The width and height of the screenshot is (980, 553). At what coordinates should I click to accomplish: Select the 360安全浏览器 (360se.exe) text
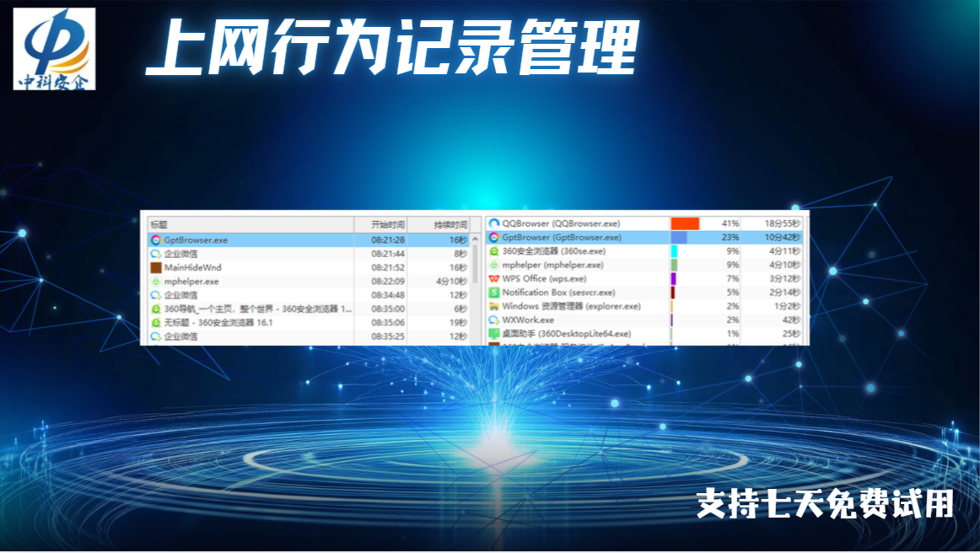(554, 251)
